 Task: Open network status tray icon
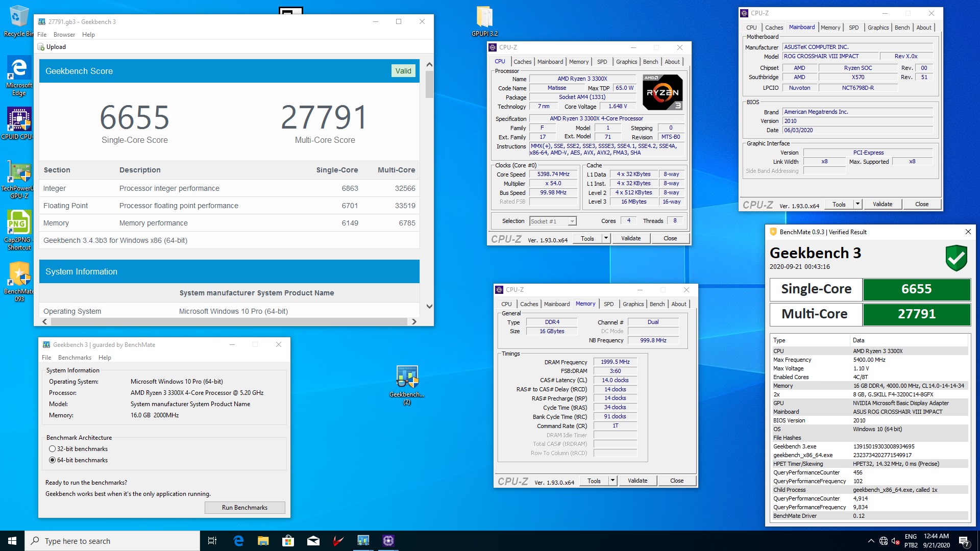[x=884, y=541]
